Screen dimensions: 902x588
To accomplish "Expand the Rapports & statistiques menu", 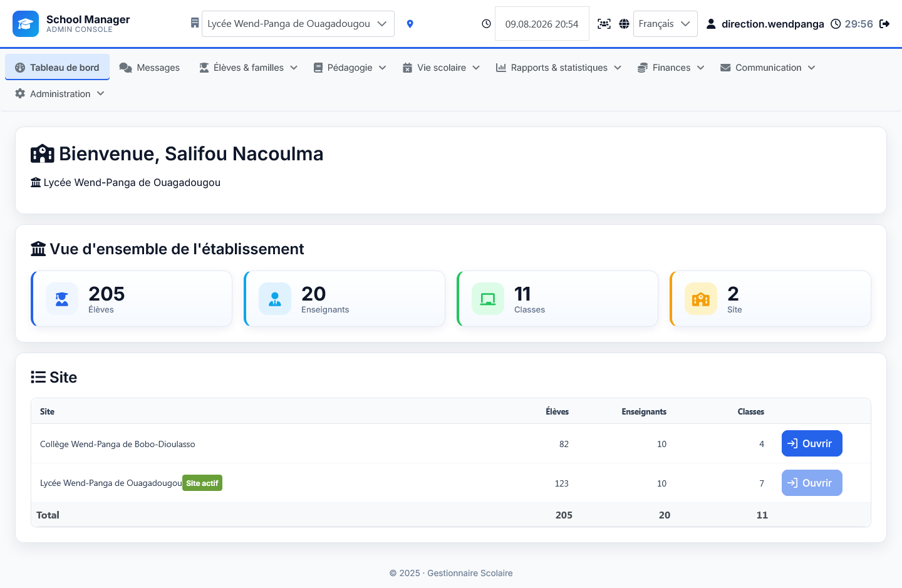I will coord(558,68).
